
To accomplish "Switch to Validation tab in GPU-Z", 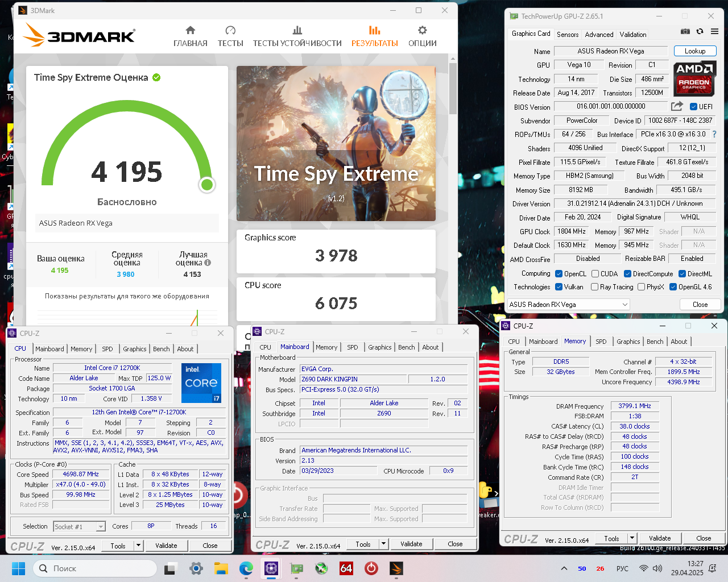I will pyautogui.click(x=633, y=35).
